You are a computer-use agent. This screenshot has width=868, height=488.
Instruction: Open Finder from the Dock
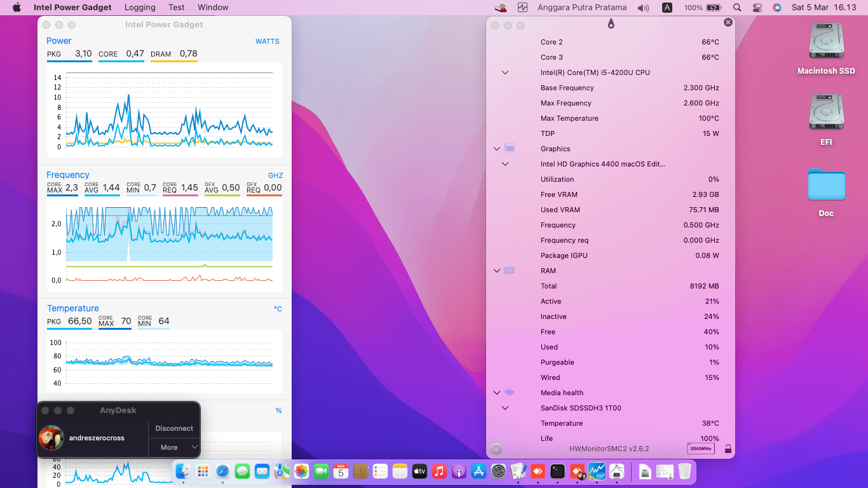183,471
